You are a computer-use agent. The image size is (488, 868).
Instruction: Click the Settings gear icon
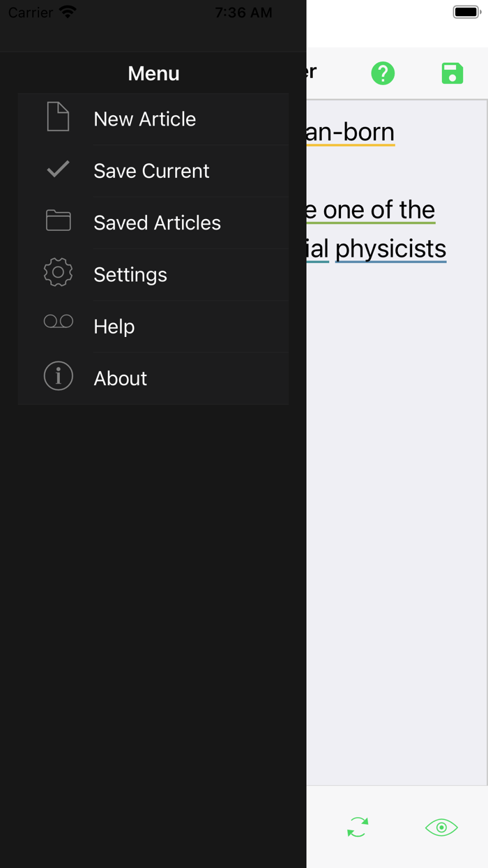point(58,273)
